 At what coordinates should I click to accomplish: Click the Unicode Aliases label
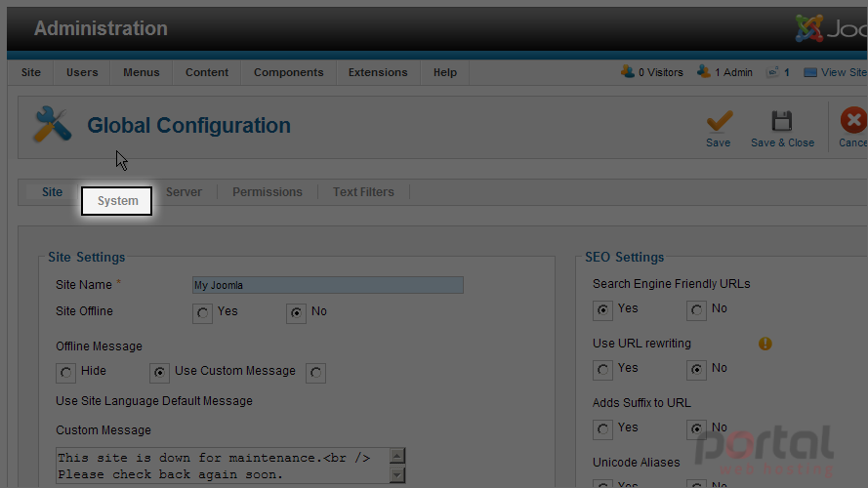[x=636, y=463]
